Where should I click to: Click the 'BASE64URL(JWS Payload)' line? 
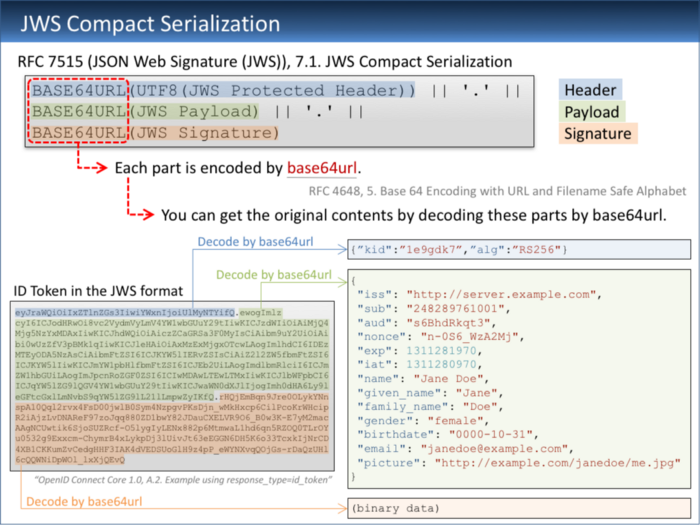(145, 111)
